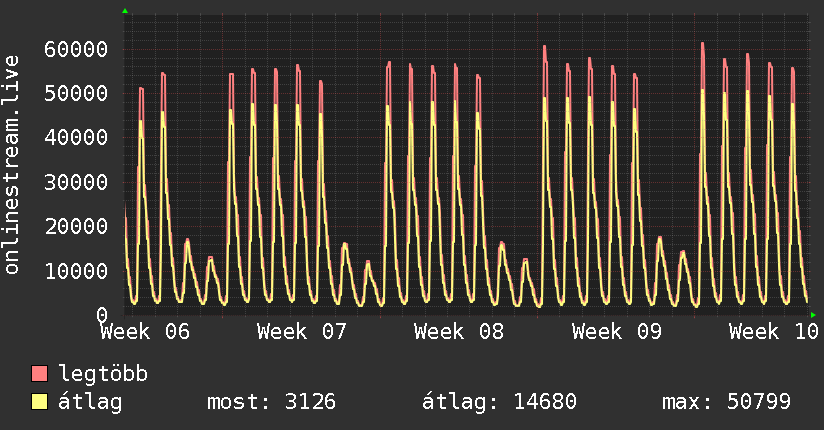Click the 10000 y-axis value
Image resolution: width=824 pixels, height=430 pixels.
pos(76,271)
